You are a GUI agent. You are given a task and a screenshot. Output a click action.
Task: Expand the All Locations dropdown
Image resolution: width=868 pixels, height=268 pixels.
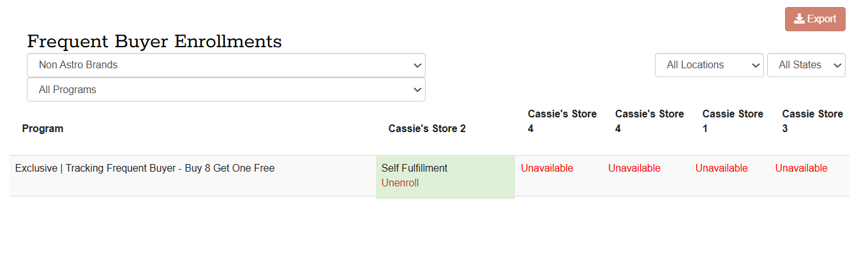(x=709, y=65)
